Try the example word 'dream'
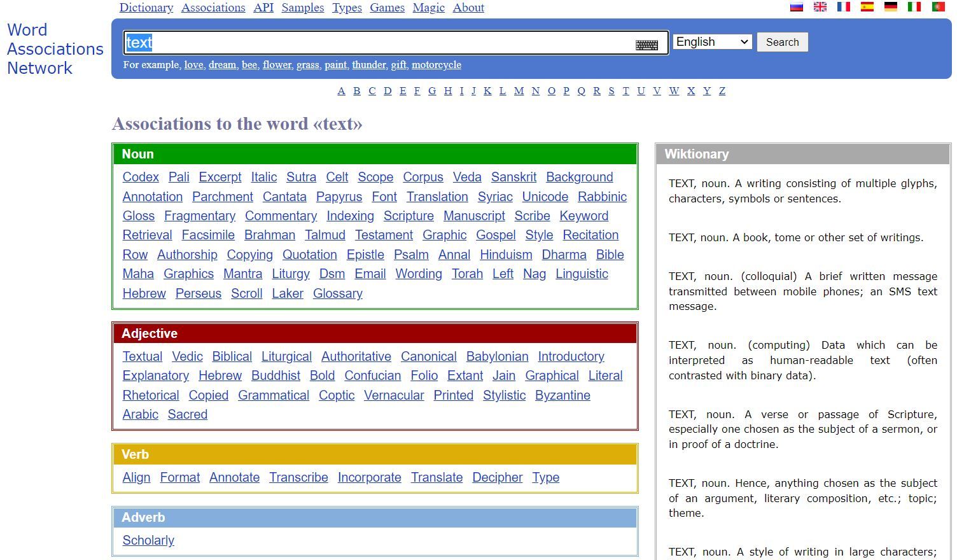The height and width of the screenshot is (560, 964). pyautogui.click(x=222, y=65)
